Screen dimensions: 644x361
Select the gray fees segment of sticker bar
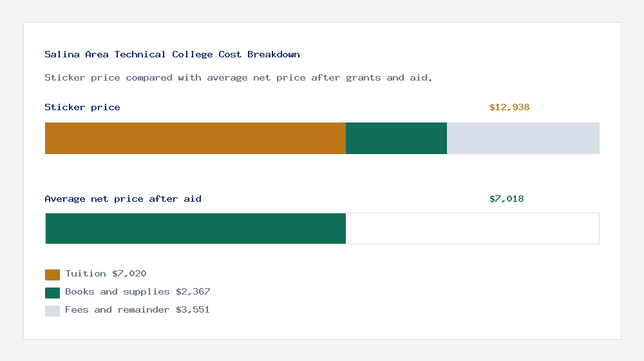coord(523,138)
